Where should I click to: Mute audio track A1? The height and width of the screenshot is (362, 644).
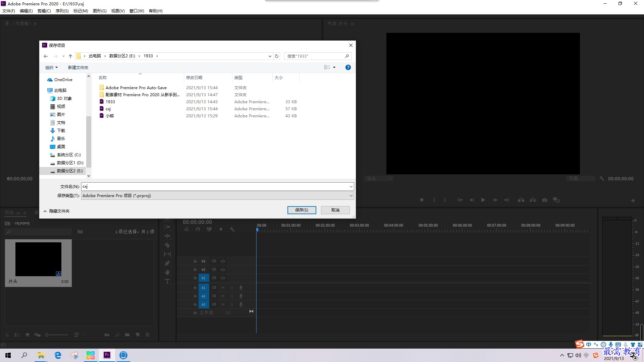pos(223,288)
